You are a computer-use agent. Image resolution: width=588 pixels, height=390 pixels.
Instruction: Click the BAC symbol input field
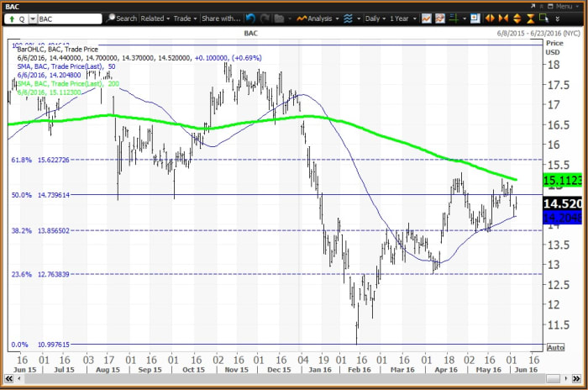point(70,18)
